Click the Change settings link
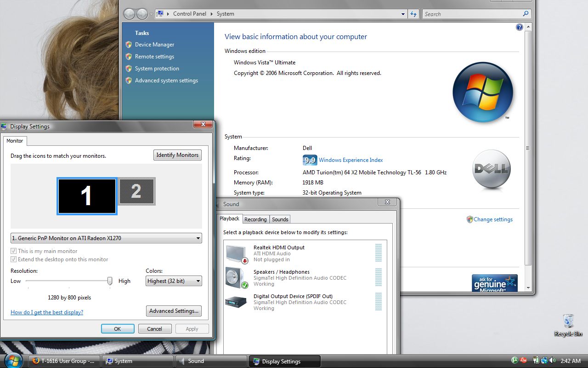Screen dimensions: 588x368 point(493,219)
